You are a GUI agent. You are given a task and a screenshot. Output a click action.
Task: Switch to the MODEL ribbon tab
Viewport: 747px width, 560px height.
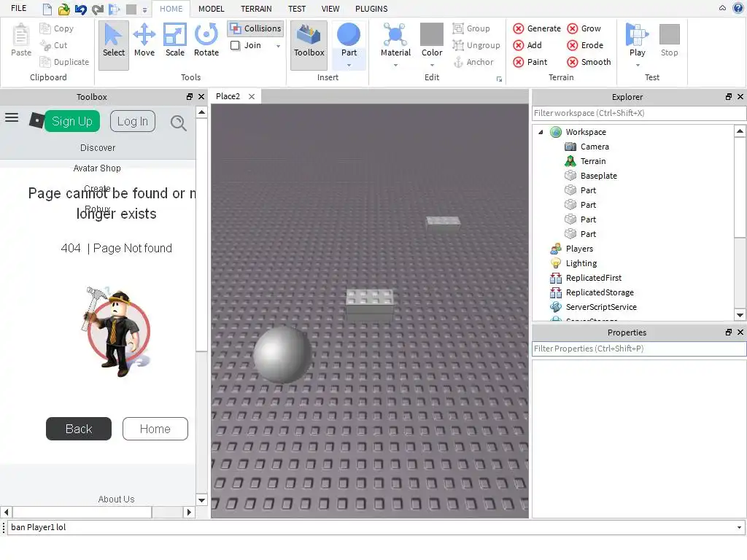coord(211,9)
